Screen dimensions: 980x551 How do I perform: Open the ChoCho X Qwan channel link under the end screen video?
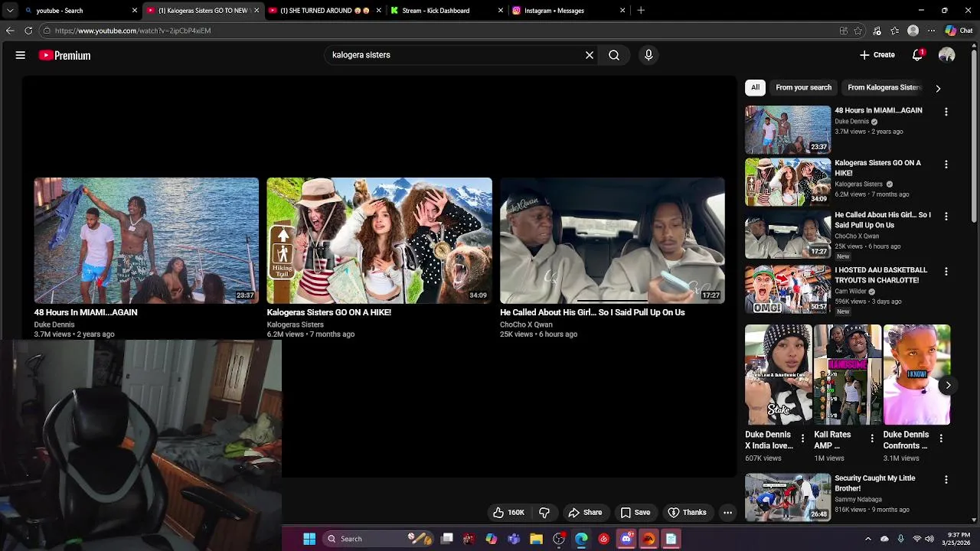(x=526, y=324)
